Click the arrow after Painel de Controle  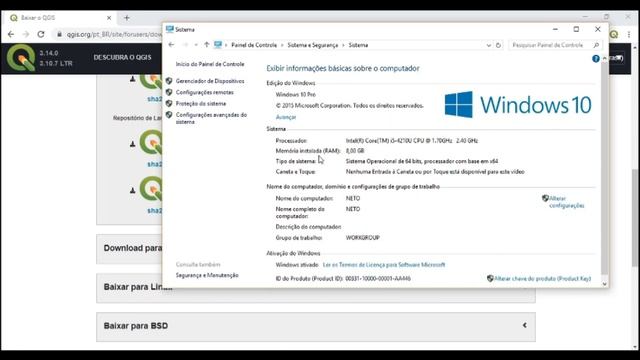(282, 45)
